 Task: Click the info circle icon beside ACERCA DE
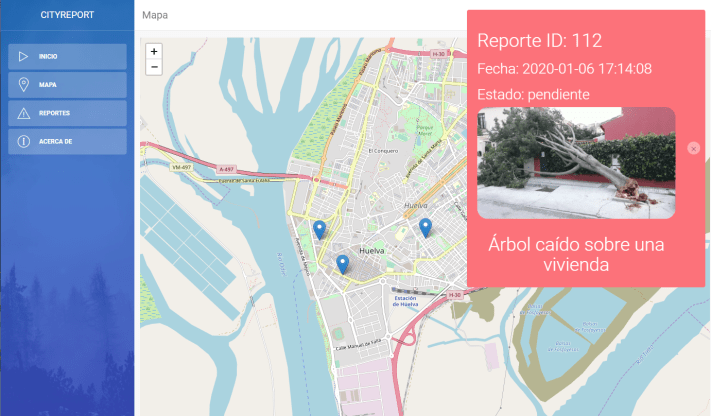(x=23, y=141)
